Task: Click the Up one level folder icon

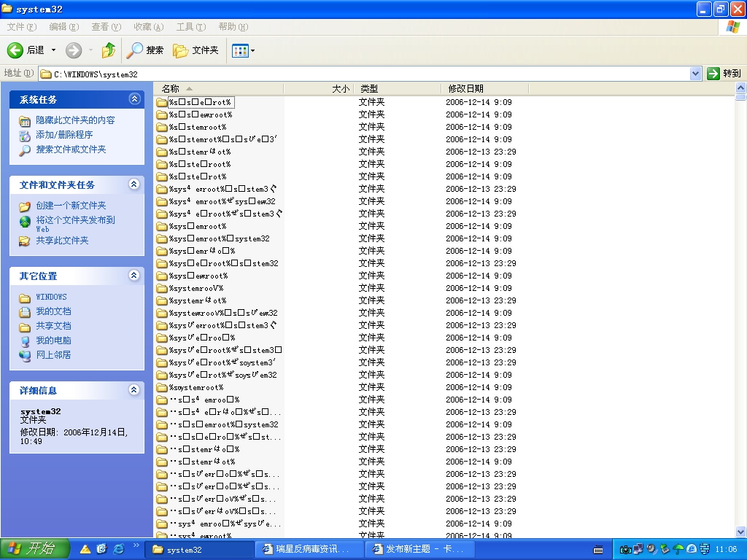Action: (x=109, y=50)
